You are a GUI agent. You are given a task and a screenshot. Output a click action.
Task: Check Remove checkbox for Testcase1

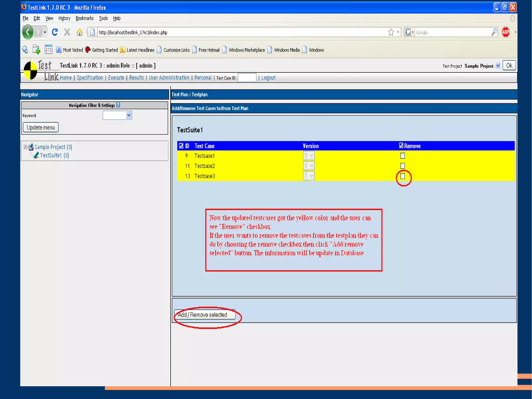(x=403, y=156)
